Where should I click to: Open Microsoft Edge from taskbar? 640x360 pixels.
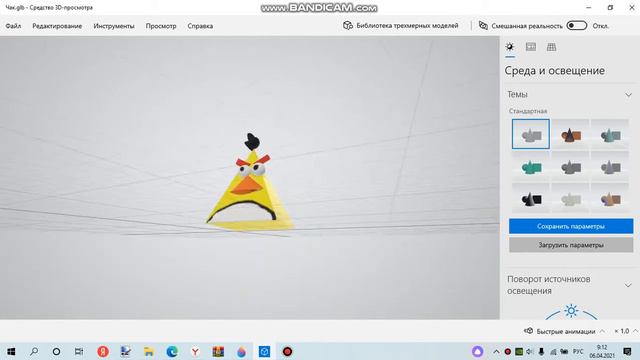[x=172, y=351]
